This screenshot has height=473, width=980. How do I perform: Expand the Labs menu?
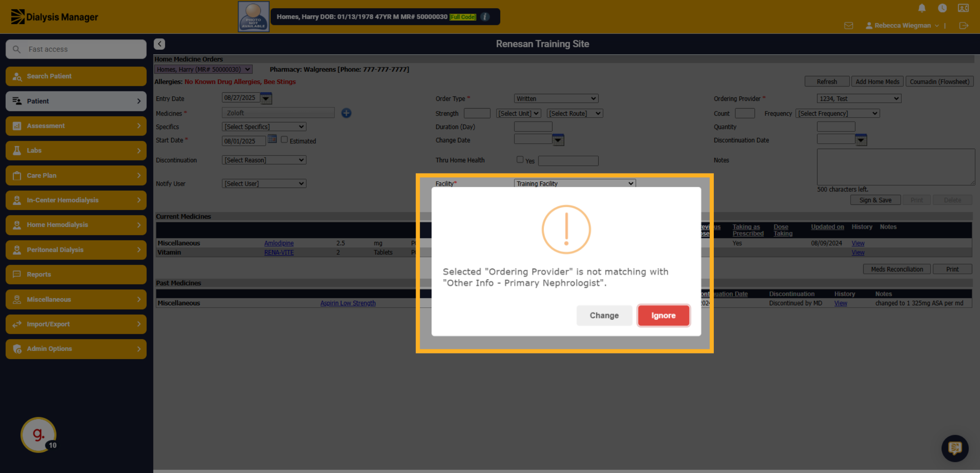76,151
